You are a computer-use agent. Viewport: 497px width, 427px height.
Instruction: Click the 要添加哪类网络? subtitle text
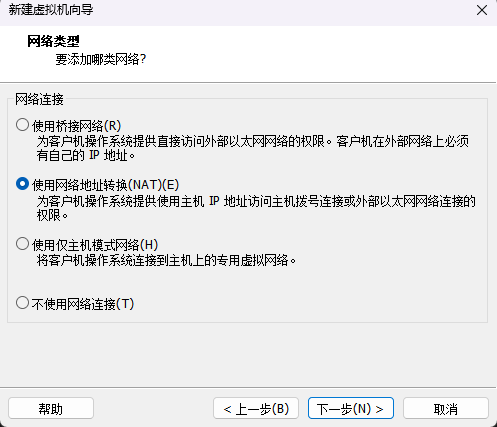tap(101, 60)
